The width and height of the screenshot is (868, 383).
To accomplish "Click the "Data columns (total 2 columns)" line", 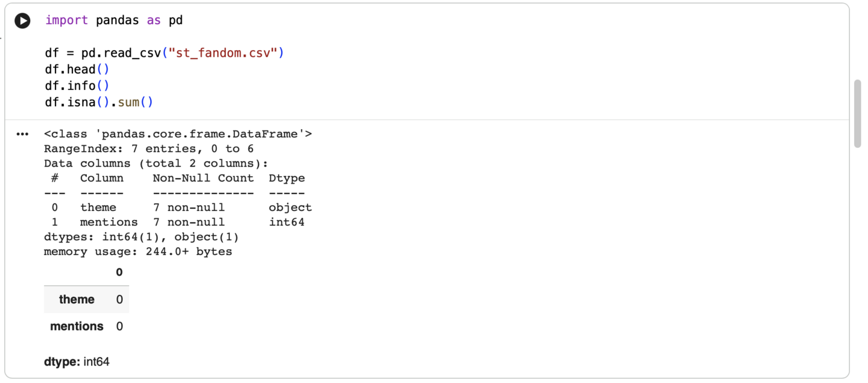I will 156,163.
